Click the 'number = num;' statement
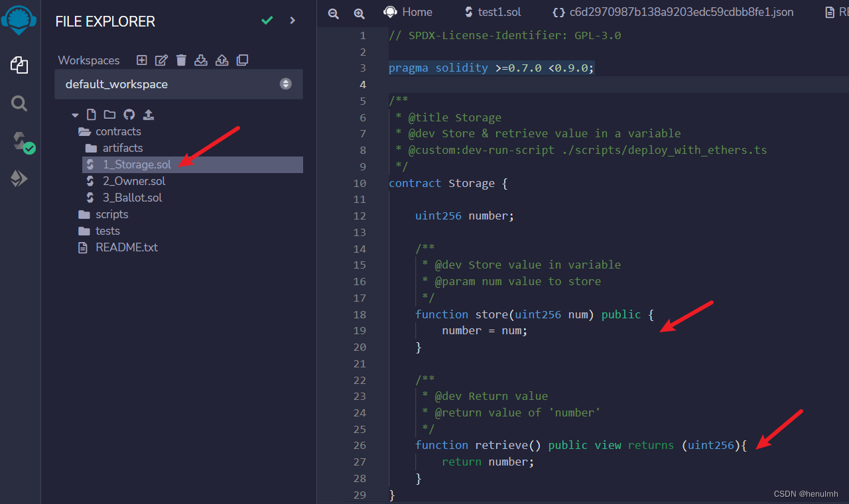Screen dimensions: 849x504 tap(485, 330)
